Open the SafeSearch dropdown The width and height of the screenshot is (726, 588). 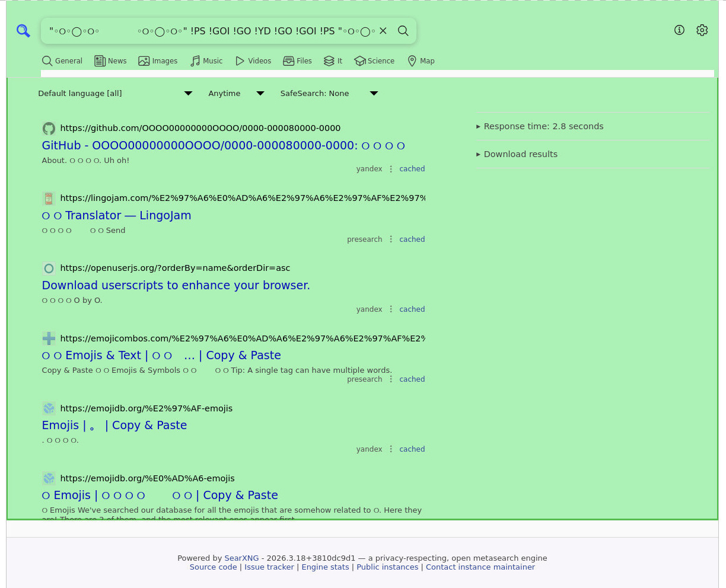click(x=329, y=94)
